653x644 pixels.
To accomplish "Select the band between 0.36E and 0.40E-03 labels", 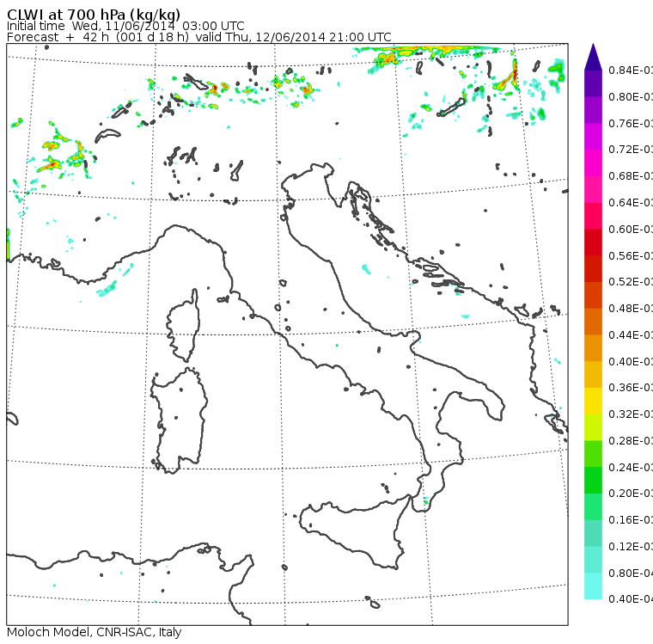I will click(593, 375).
